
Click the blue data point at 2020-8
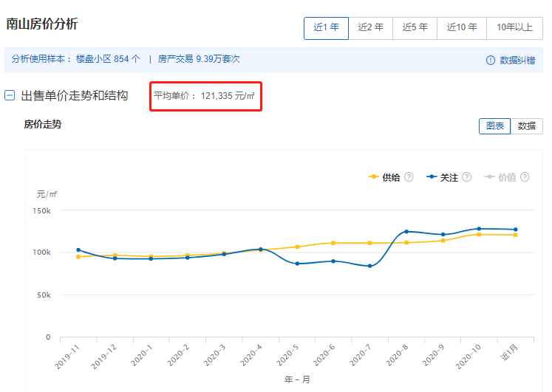coord(406,232)
